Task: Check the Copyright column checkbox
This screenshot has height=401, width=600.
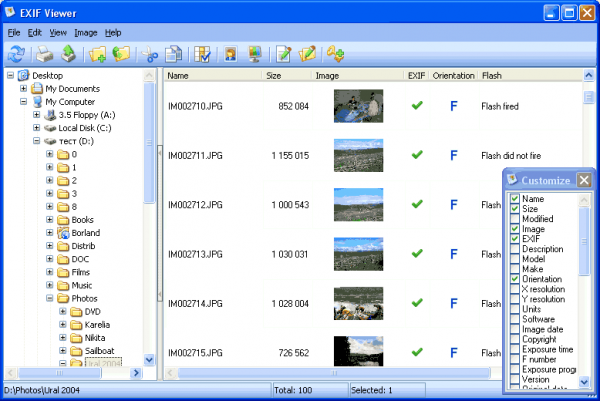Action: (515, 340)
